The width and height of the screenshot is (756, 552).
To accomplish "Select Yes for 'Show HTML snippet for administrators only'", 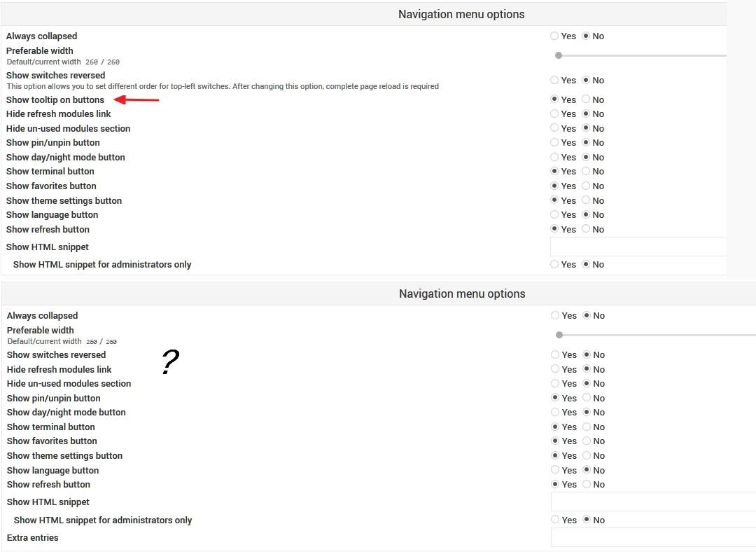I will pyautogui.click(x=554, y=264).
